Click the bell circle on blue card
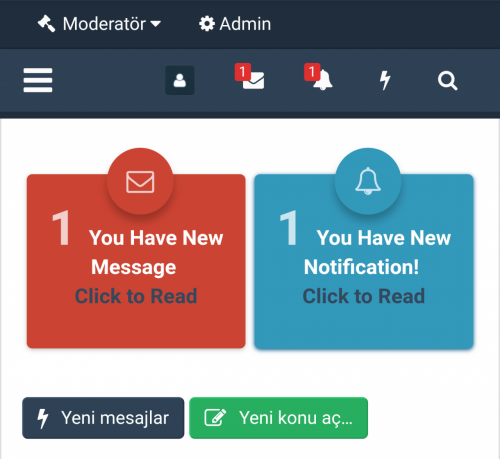500x459 pixels. click(x=368, y=181)
